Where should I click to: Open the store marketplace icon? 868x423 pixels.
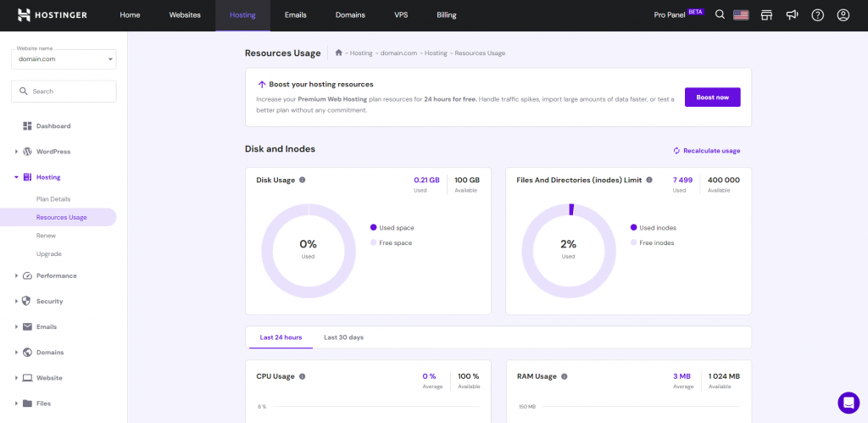(766, 15)
